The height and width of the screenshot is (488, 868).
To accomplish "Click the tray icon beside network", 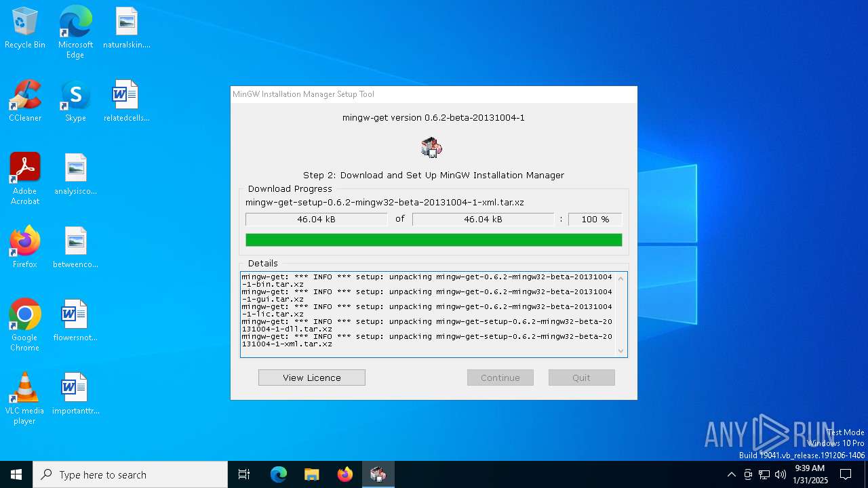I will pyautogui.click(x=748, y=474).
